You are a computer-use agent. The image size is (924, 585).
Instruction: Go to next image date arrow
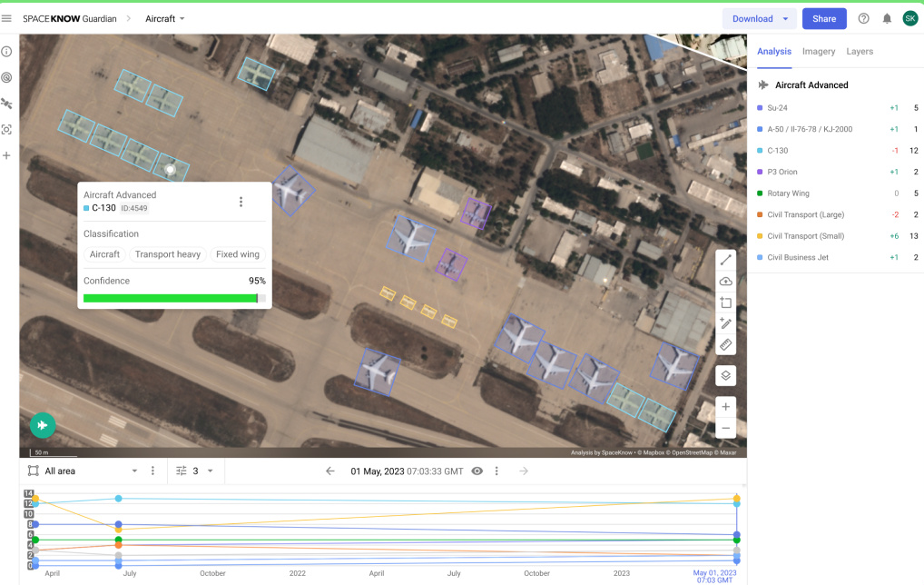[x=524, y=471]
